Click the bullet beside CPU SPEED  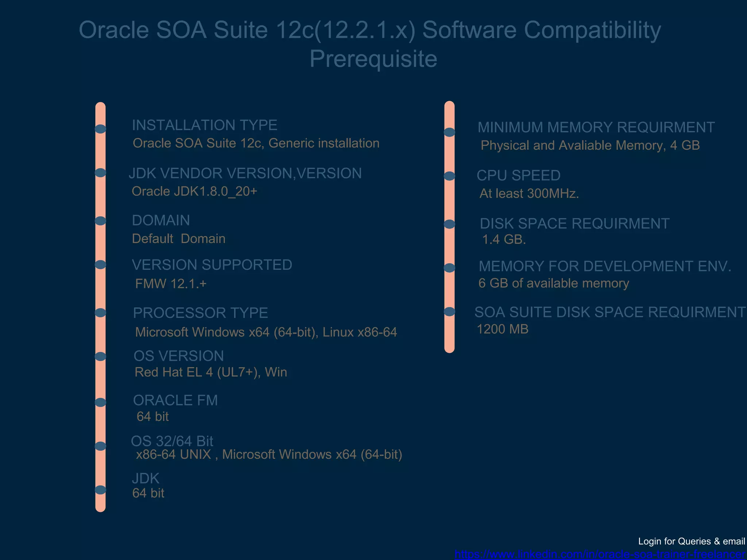pos(449,176)
